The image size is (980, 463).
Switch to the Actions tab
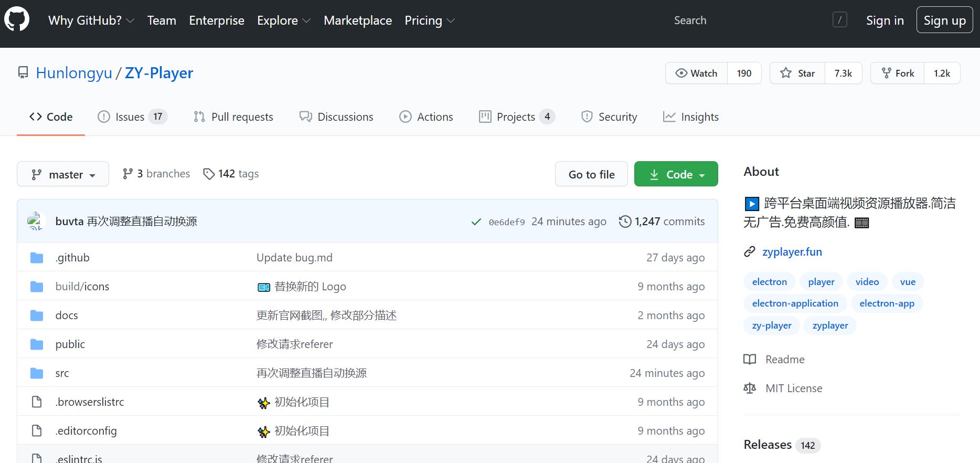pyautogui.click(x=426, y=117)
